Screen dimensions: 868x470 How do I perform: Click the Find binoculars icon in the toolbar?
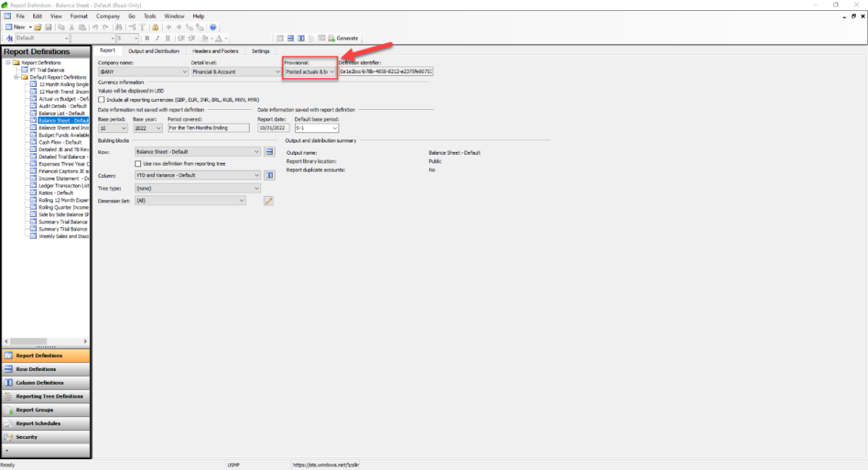[x=119, y=26]
